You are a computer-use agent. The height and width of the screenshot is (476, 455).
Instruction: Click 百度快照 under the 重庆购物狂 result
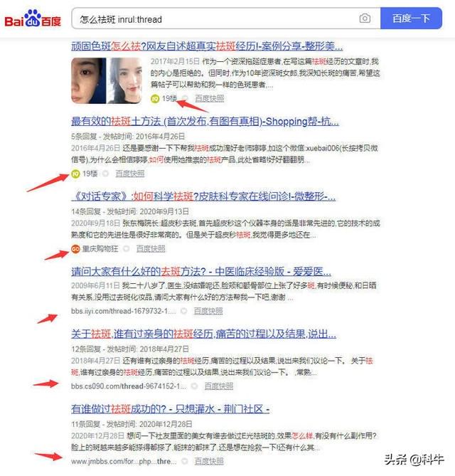click(x=151, y=249)
